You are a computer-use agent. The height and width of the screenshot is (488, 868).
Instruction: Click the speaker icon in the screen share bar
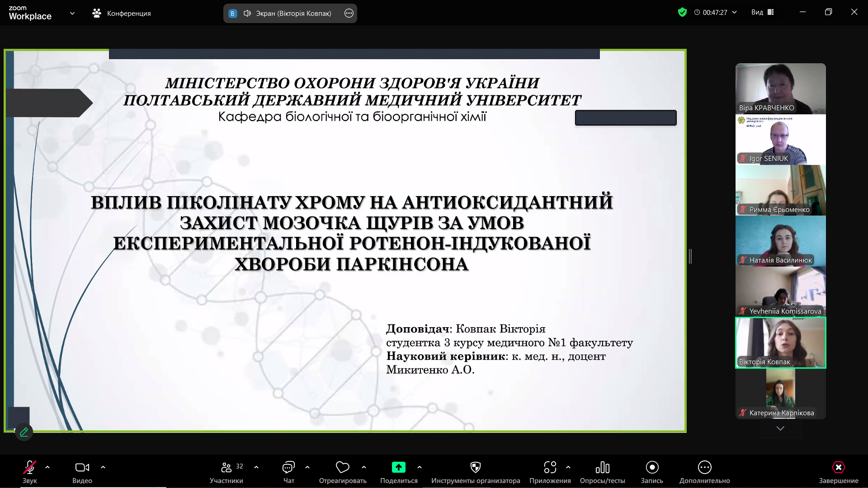point(247,13)
